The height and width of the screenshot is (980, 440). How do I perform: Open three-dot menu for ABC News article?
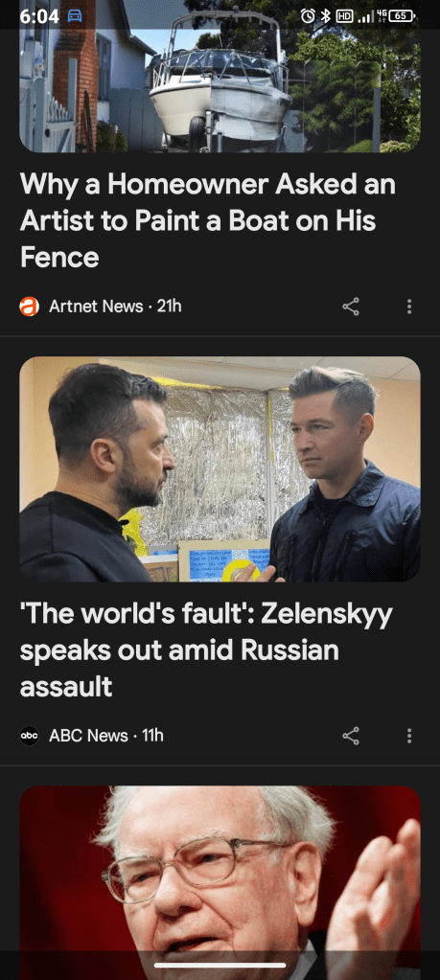[x=408, y=736]
